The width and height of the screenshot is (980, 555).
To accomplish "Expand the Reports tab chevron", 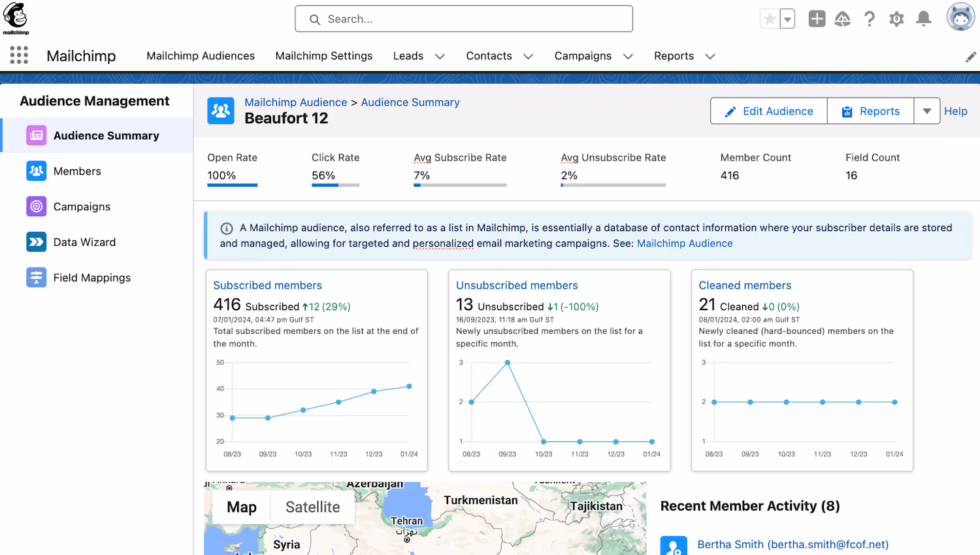I will (710, 57).
